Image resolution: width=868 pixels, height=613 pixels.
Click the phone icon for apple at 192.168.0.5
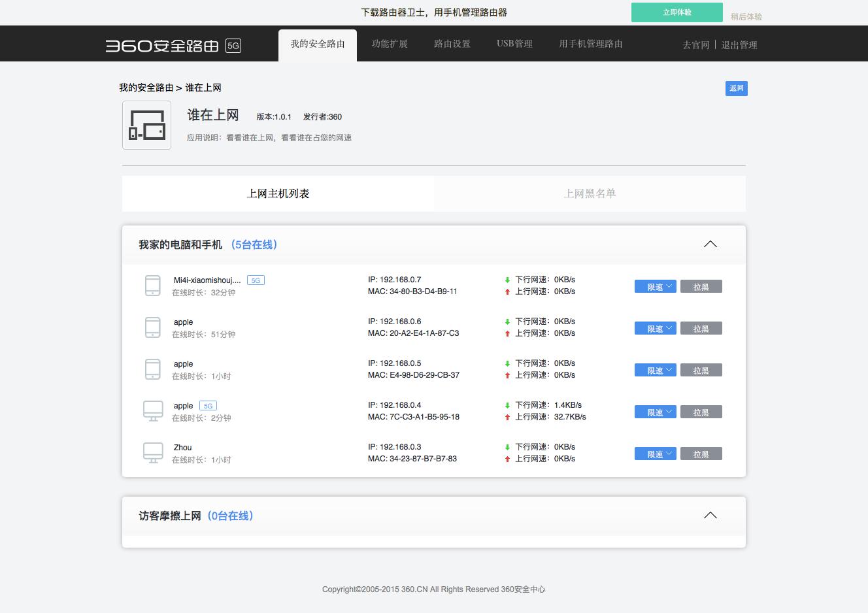pyautogui.click(x=152, y=369)
